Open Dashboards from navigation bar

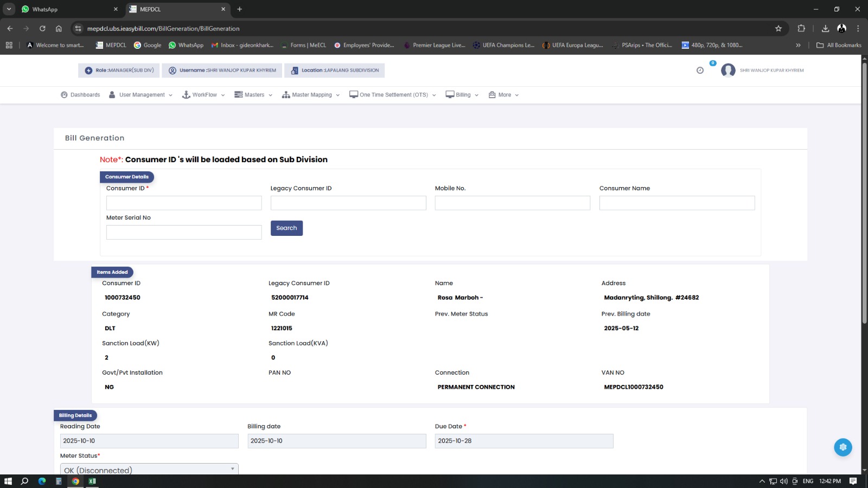point(80,95)
